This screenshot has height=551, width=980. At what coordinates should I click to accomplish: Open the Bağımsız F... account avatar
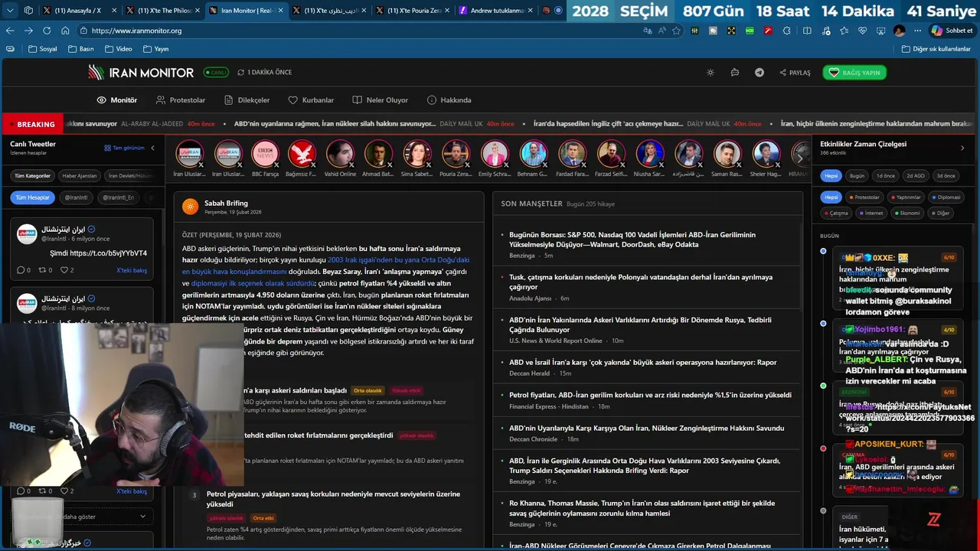[302, 154]
